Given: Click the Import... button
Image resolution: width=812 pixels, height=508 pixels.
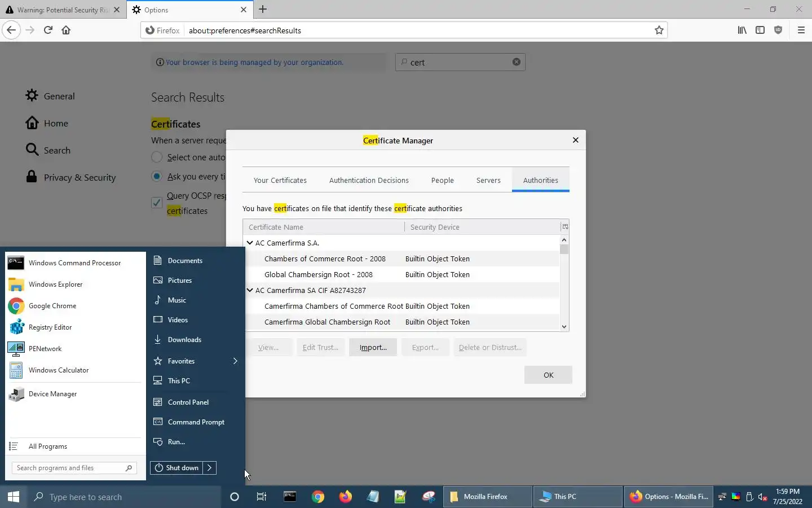Looking at the screenshot, I should [x=373, y=347].
